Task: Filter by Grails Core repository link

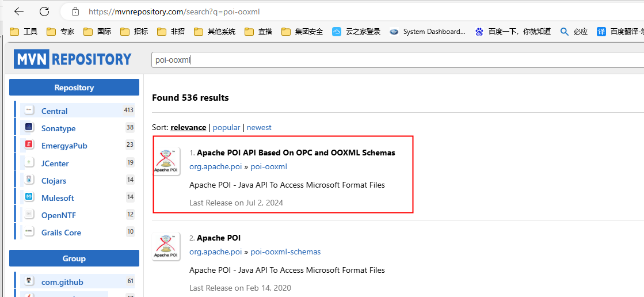Action: point(61,233)
